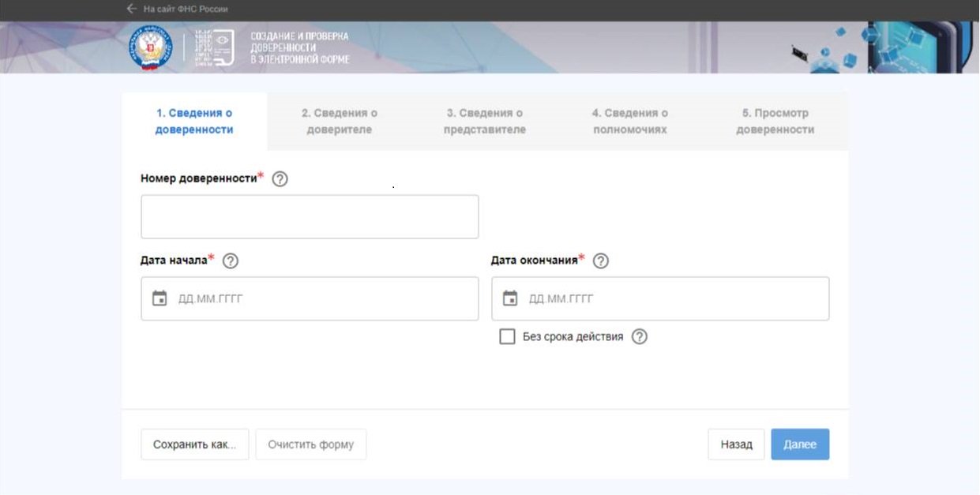Open the help icon next to Номер доверенности
This screenshot has height=495, width=980.
click(279, 178)
